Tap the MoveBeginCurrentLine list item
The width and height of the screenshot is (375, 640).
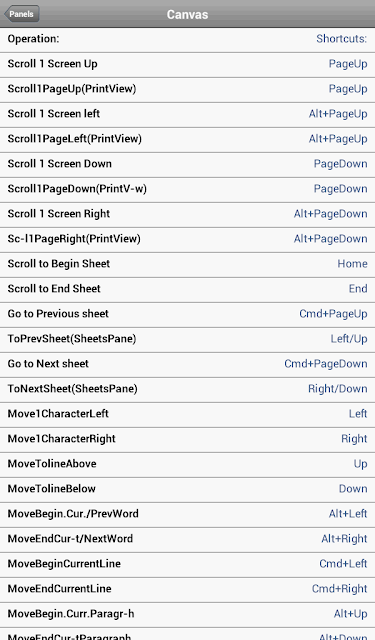(x=187, y=565)
